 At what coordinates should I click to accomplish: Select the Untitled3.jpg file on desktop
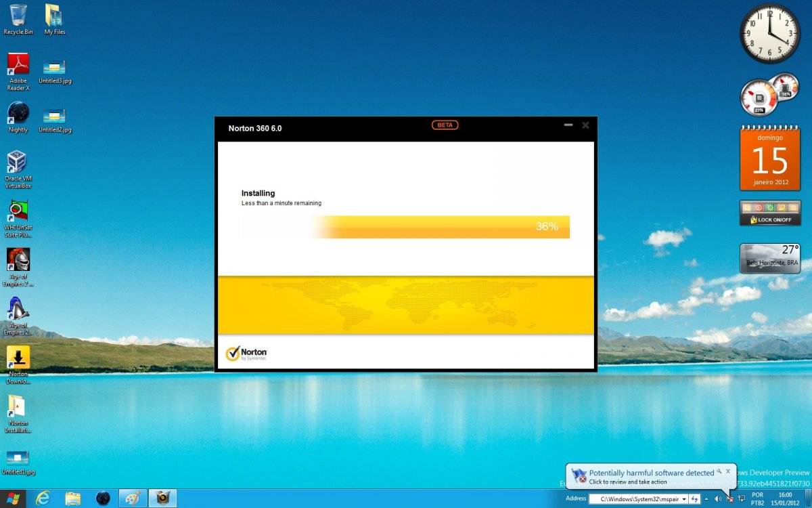(x=55, y=72)
